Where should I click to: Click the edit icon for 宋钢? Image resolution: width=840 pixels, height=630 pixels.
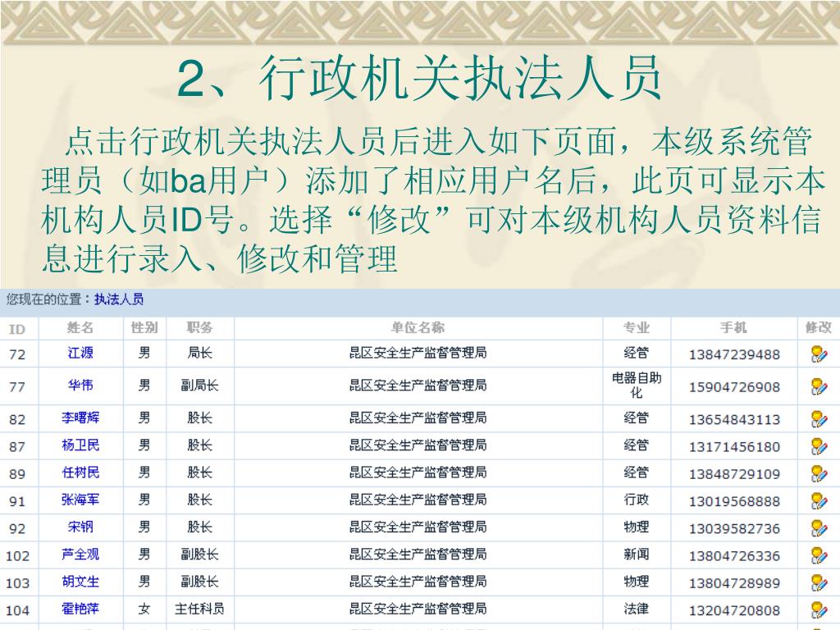[819, 528]
